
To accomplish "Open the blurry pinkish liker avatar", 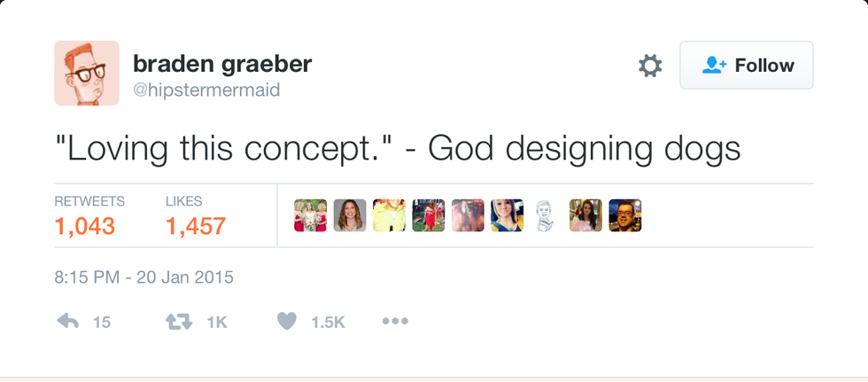I will [468, 215].
